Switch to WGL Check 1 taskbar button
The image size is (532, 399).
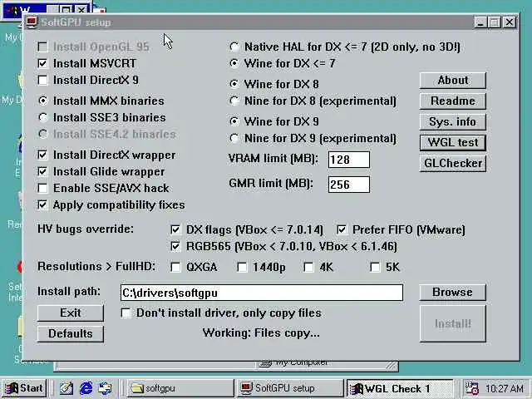coord(400,388)
